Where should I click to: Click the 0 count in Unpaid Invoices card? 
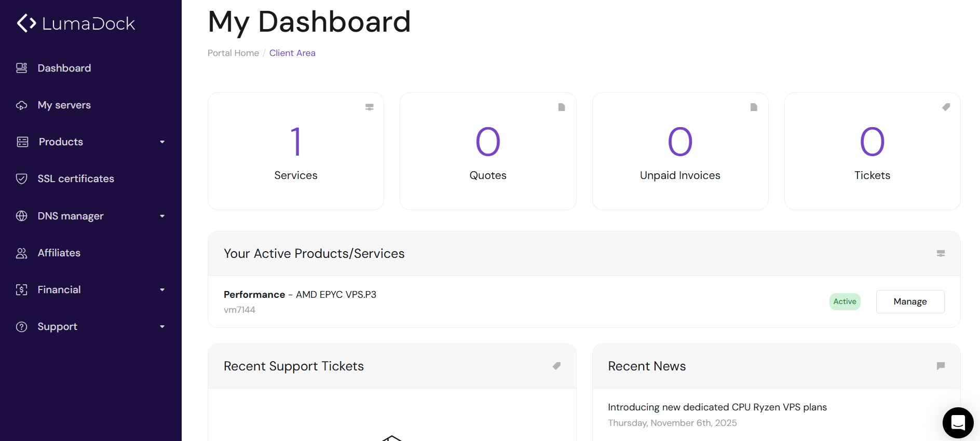[x=680, y=142]
